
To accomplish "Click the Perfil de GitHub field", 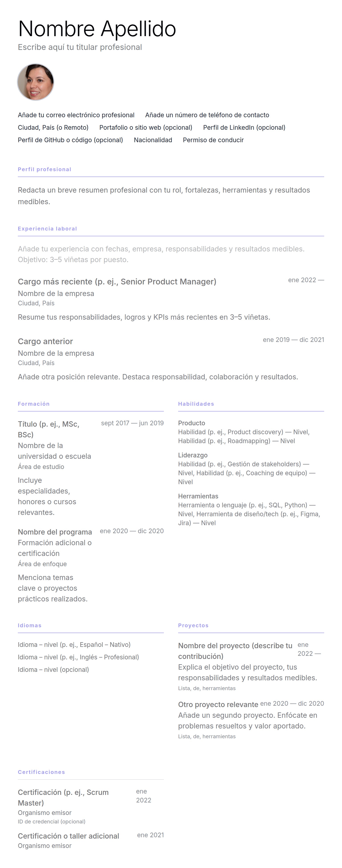I will [x=70, y=140].
